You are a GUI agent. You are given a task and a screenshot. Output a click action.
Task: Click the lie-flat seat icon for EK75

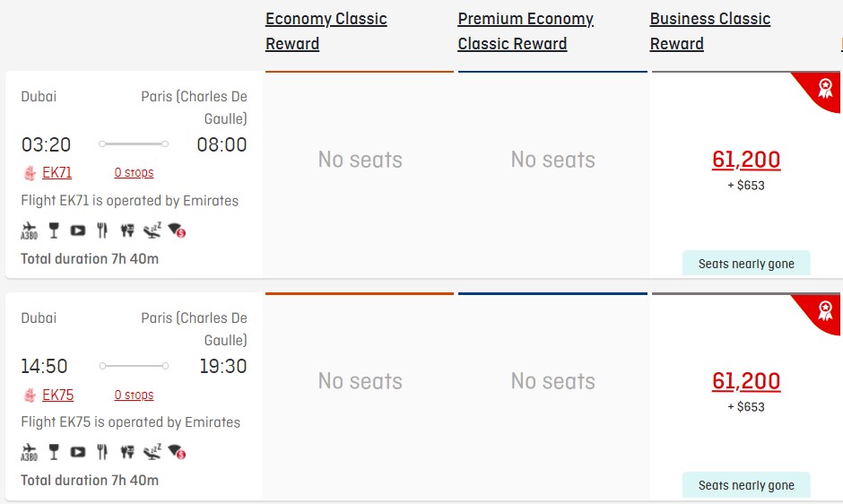click(152, 452)
